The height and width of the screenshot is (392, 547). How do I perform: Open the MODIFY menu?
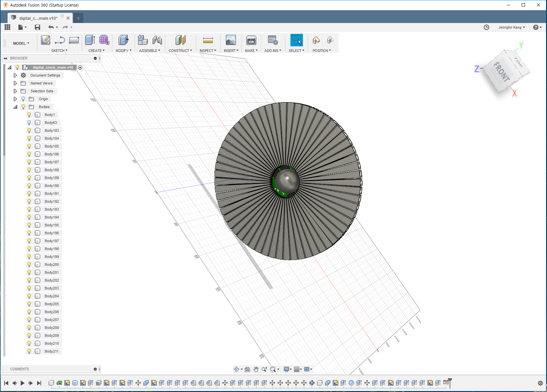(x=123, y=50)
